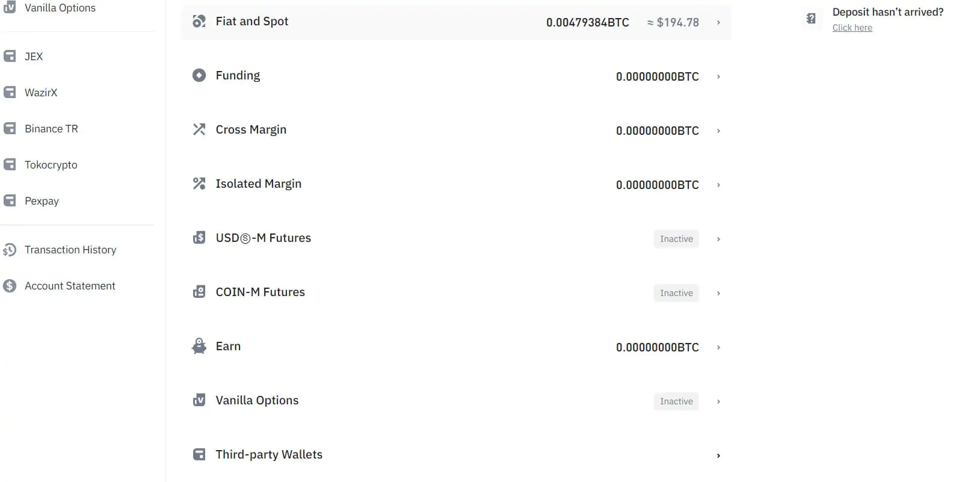The image size is (980, 482).
Task: Click the Funding wallet icon
Action: [199, 75]
